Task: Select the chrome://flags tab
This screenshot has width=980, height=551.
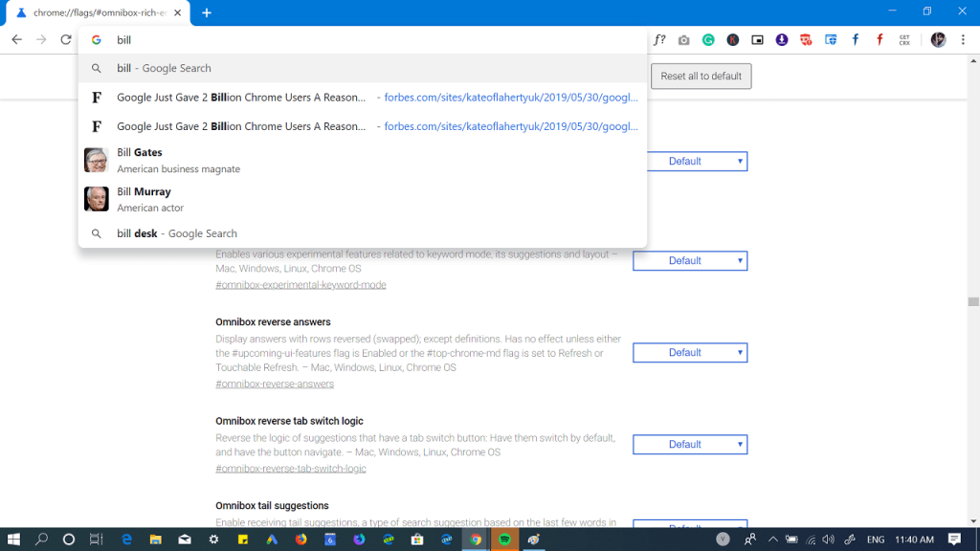Action: [x=99, y=13]
